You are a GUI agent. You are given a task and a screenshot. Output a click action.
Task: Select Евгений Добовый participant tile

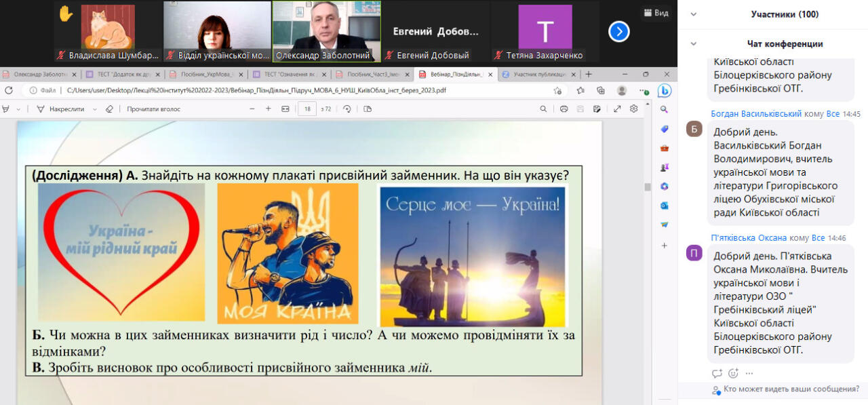coord(436,31)
